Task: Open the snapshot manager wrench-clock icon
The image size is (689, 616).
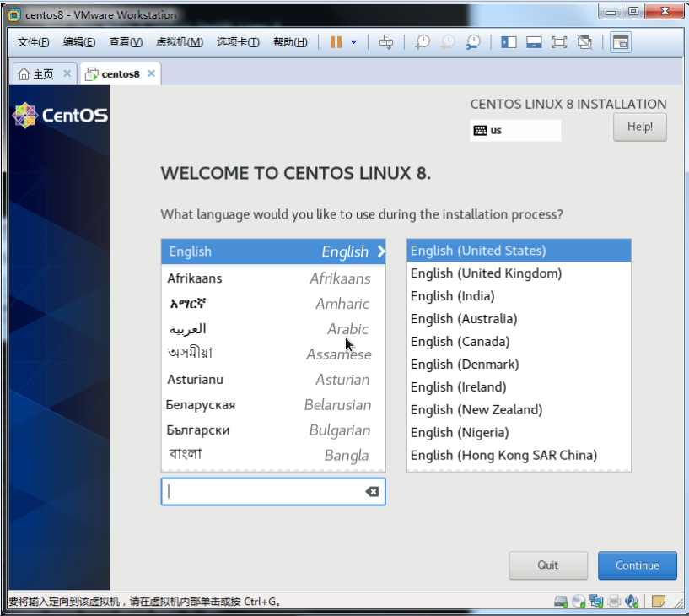Action: (x=474, y=42)
